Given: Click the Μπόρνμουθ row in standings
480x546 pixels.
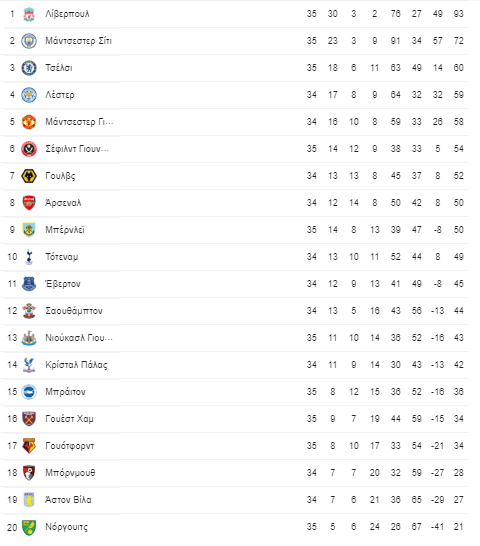Looking at the screenshot, I should click(x=234, y=473).
